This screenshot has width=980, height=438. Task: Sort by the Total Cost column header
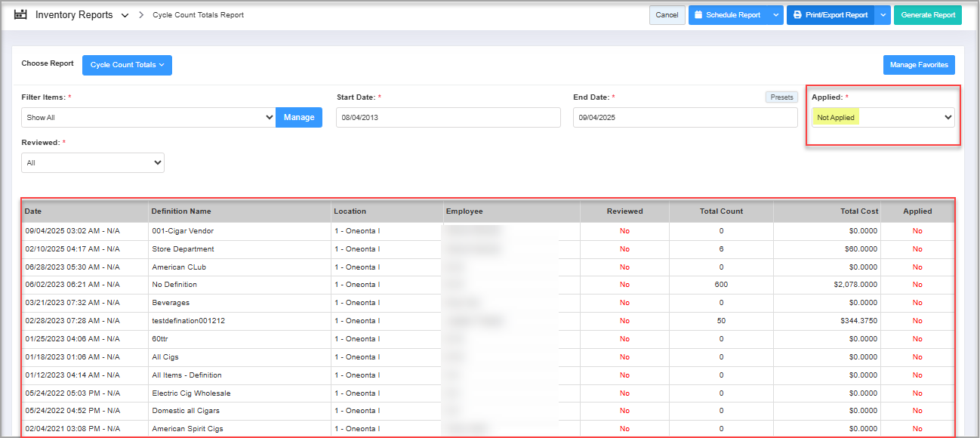(x=858, y=211)
